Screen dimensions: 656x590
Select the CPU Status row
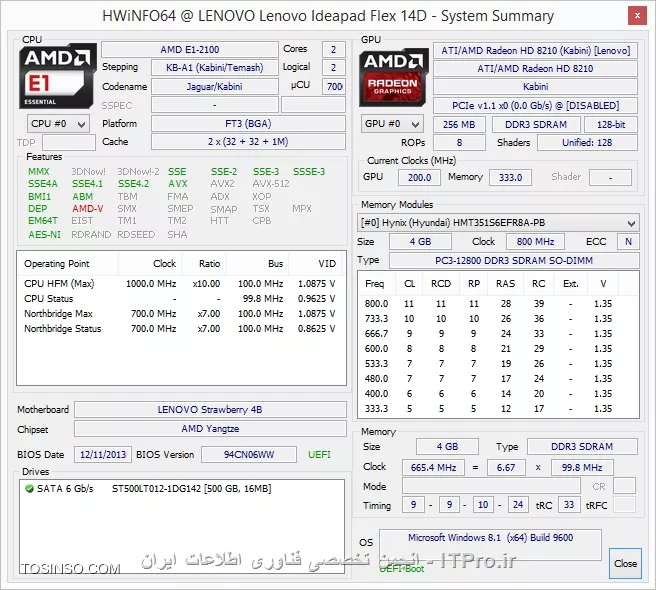point(181,299)
